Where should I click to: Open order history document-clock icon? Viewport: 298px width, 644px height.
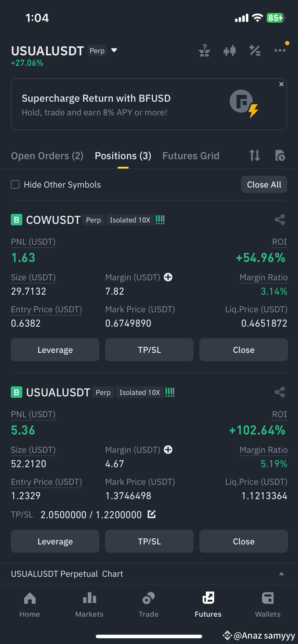point(280,156)
